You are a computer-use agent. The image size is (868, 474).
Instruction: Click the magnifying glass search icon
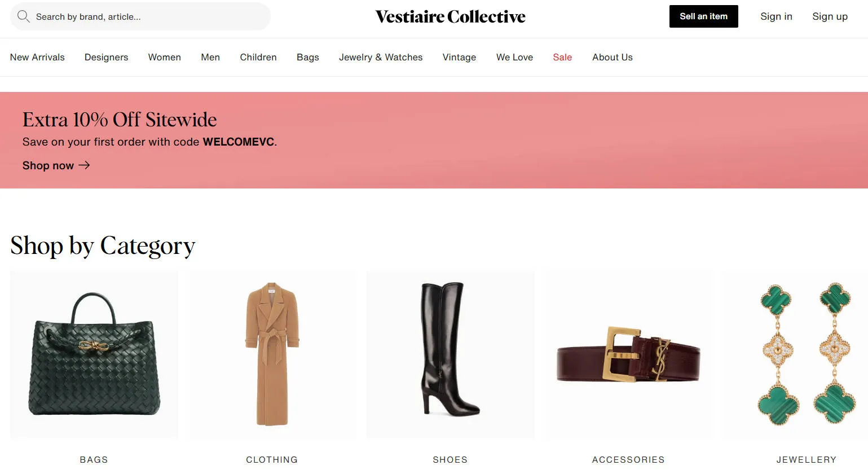pyautogui.click(x=23, y=16)
